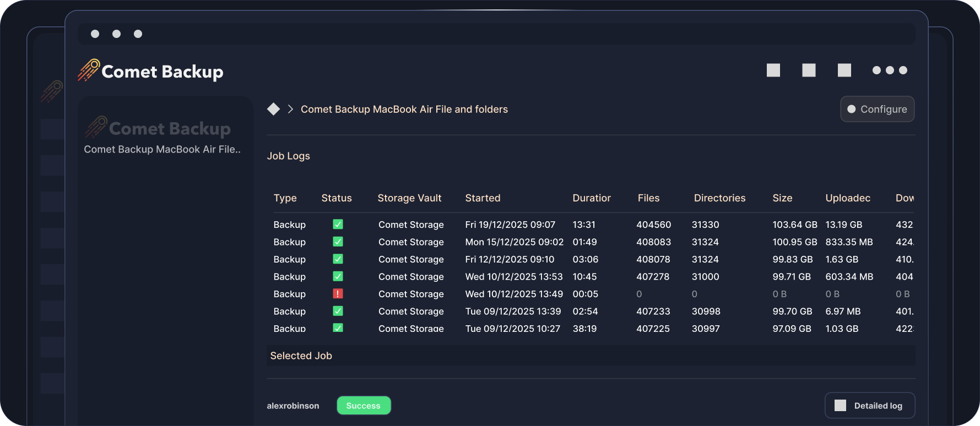This screenshot has width=980, height=426.
Task: Click the Comet Backup logo in header
Action: (150, 71)
